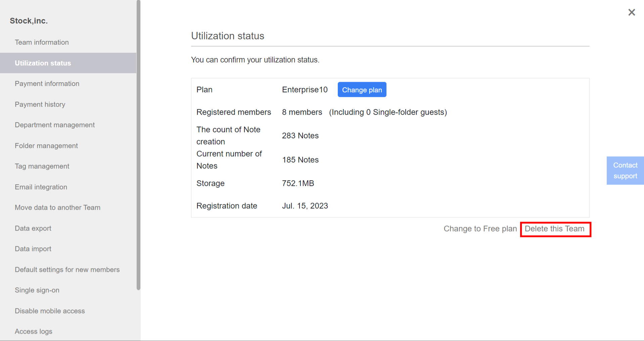Open Department management section
Screen dimensions: 644x341
click(x=55, y=125)
